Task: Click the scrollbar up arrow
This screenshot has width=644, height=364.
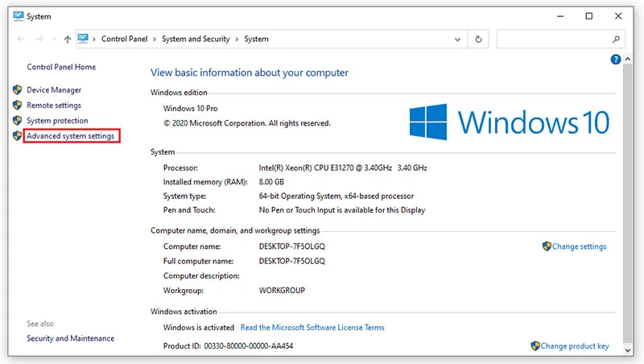Action: pos(627,59)
